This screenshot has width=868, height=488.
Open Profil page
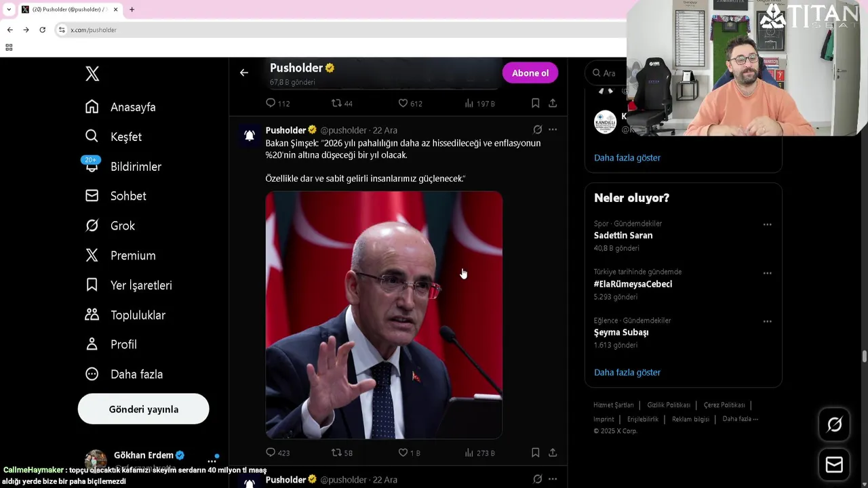coord(111,344)
